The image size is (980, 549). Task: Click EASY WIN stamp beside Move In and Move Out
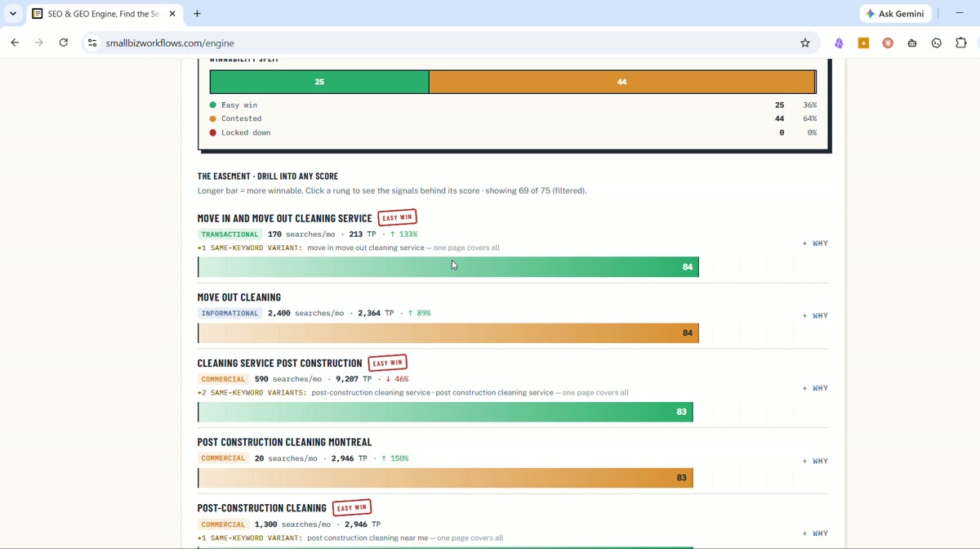coord(398,217)
